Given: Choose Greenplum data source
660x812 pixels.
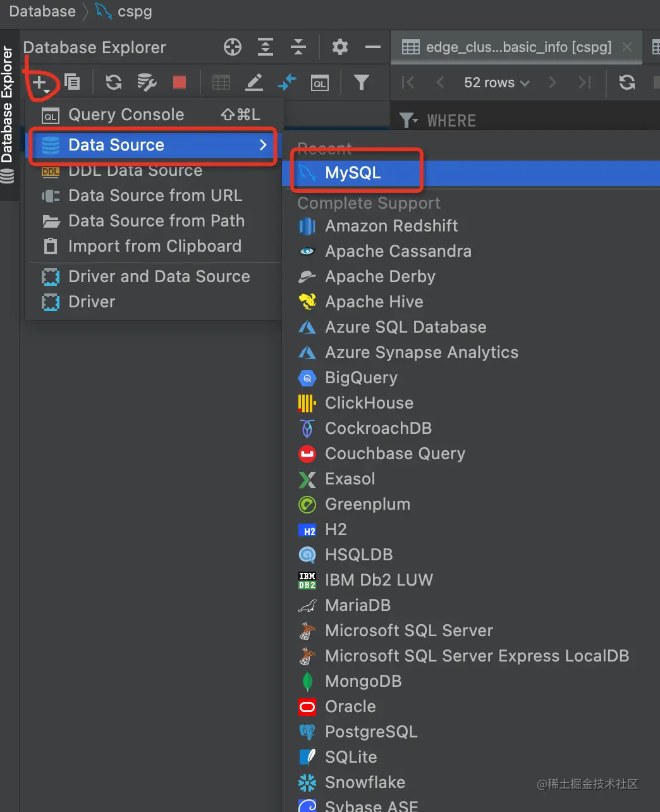Looking at the screenshot, I should 471,504.
